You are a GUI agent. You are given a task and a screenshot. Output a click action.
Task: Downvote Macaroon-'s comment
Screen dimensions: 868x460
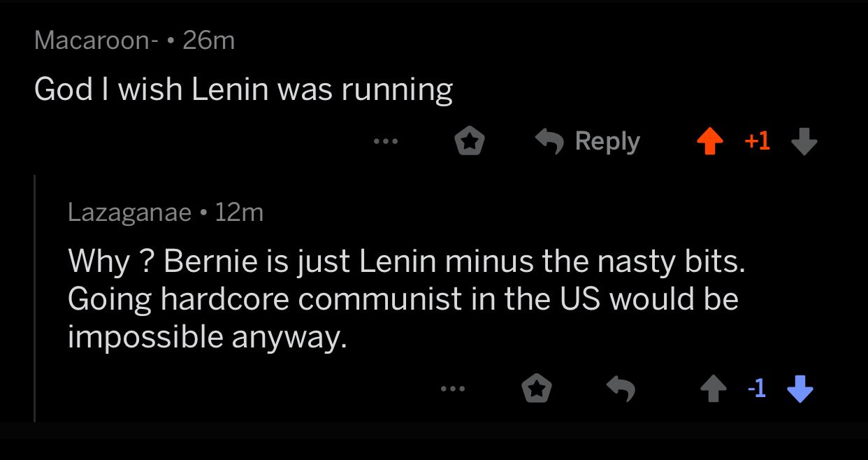pos(804,142)
